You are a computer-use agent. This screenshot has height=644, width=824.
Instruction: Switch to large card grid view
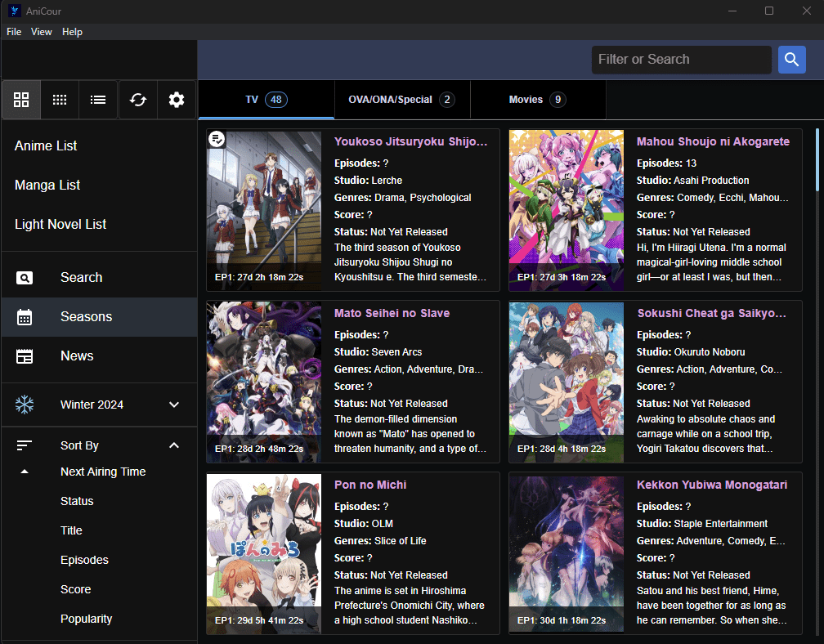click(21, 100)
